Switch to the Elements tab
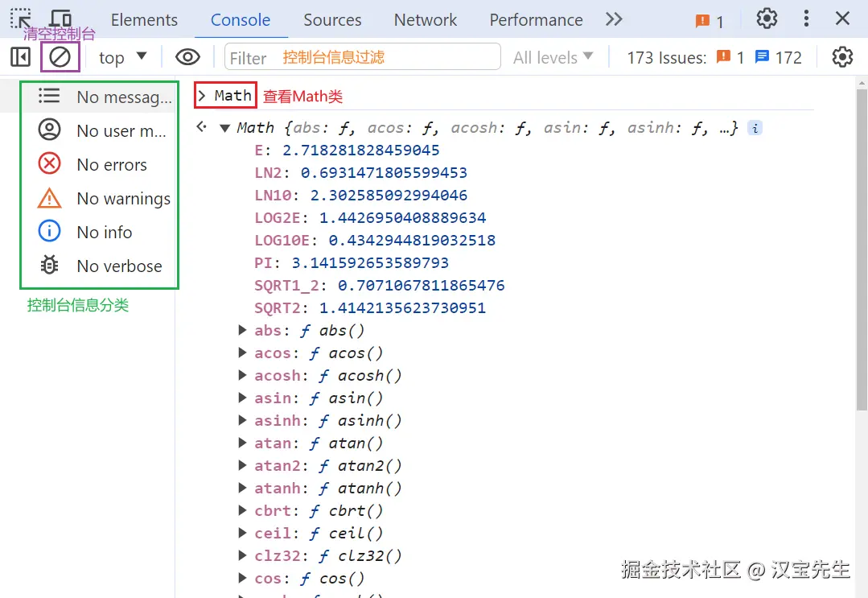 click(x=144, y=20)
